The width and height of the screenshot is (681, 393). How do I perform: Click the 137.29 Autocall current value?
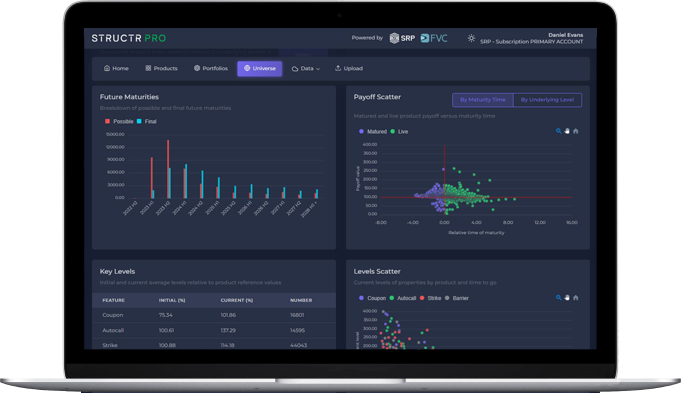point(228,330)
